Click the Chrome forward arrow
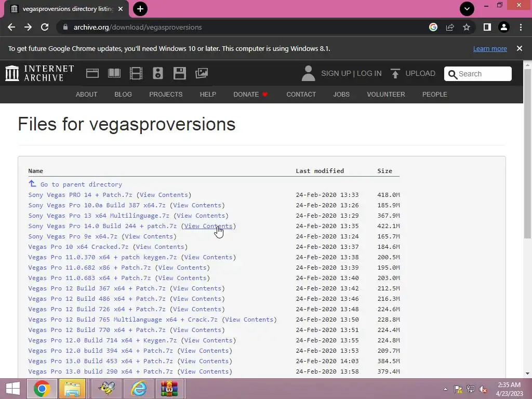 [28, 27]
